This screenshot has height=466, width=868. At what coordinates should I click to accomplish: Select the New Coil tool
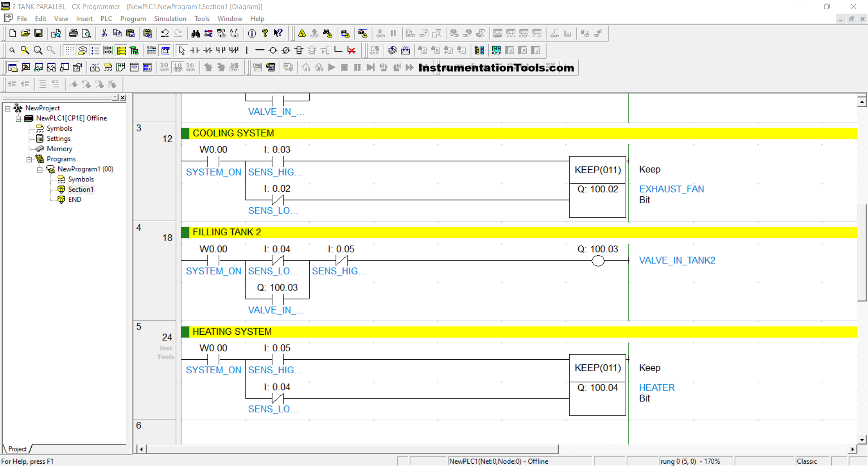click(x=273, y=50)
